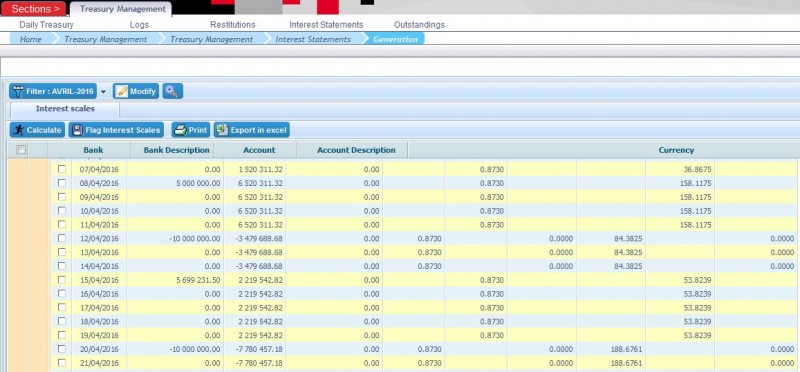Expand the filter dropdown arrow
Image resolution: width=800 pixels, height=372 pixels.
(104, 92)
